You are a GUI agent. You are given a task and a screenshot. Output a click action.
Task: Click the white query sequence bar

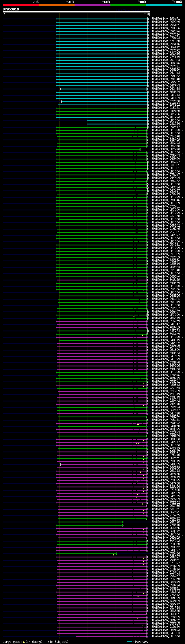[x=76, y=12]
